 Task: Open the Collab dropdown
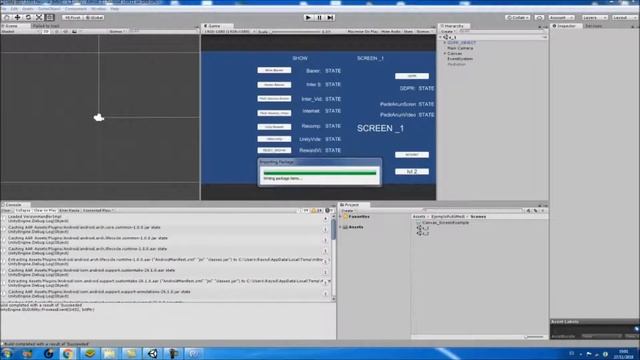[518, 18]
